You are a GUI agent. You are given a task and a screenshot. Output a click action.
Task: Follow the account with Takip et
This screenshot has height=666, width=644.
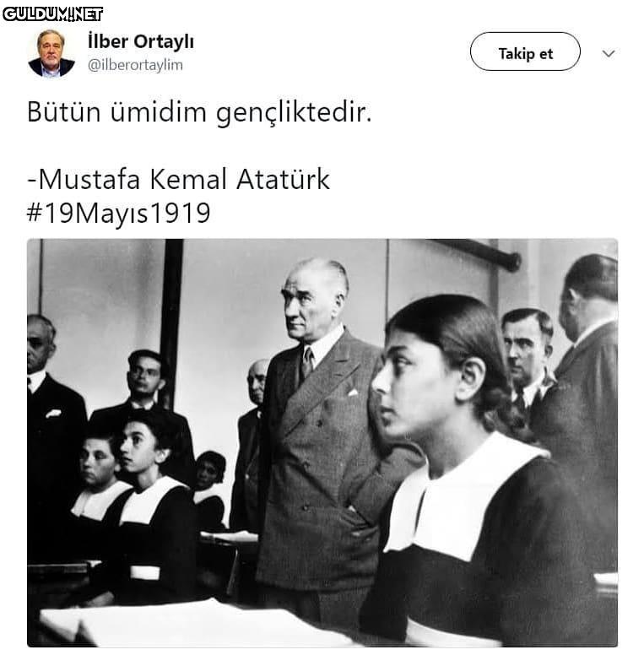[525, 51]
